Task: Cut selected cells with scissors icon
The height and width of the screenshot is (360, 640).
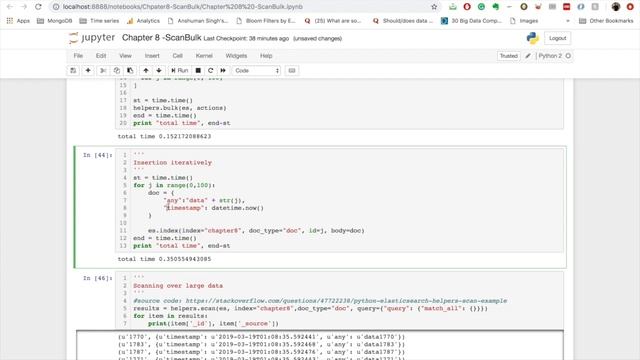Action: 103,71
